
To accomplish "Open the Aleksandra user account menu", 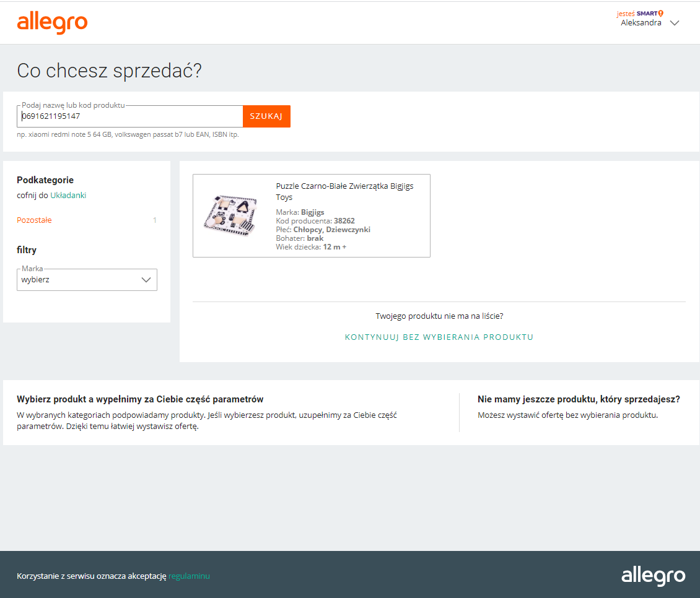I will click(x=641, y=23).
